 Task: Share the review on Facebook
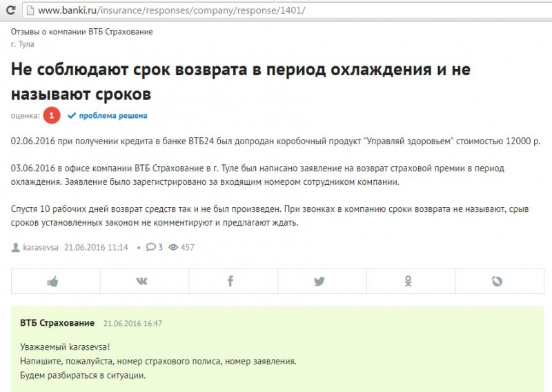pos(230,281)
